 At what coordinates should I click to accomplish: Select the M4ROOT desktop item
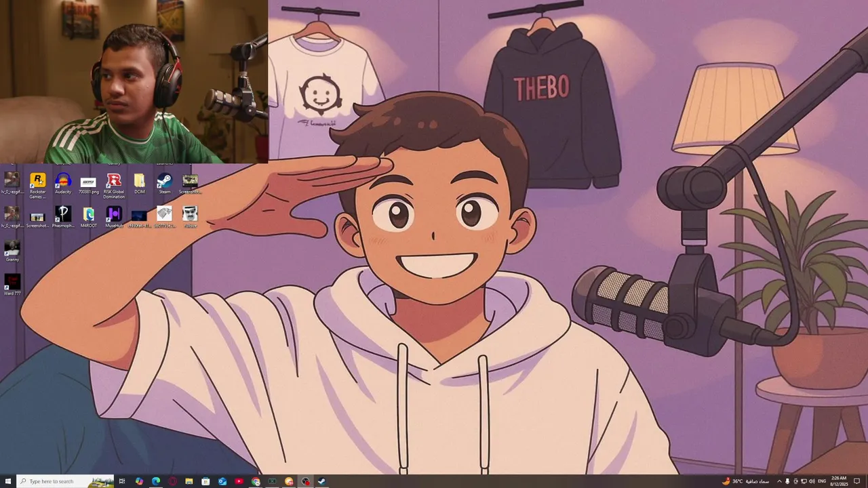pos(88,217)
